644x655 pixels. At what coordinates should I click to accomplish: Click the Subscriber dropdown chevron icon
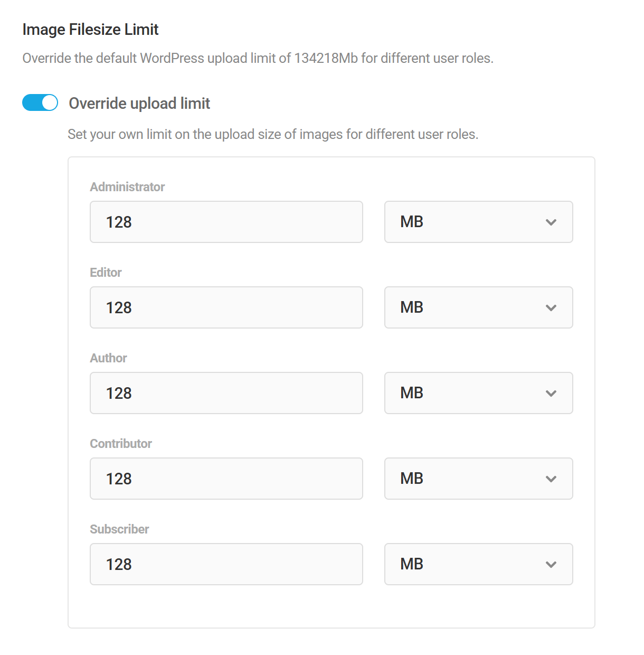pos(551,565)
